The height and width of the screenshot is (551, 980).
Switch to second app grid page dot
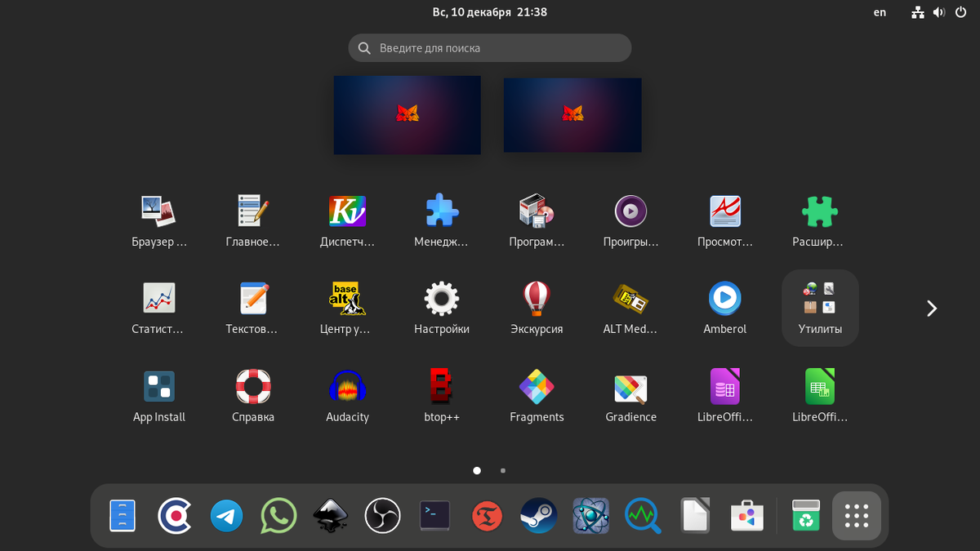click(x=503, y=470)
